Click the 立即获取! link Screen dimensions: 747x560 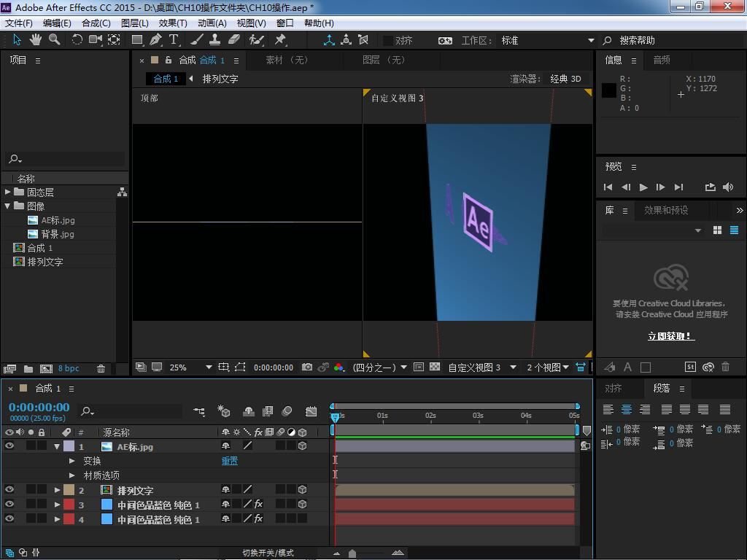pos(671,336)
